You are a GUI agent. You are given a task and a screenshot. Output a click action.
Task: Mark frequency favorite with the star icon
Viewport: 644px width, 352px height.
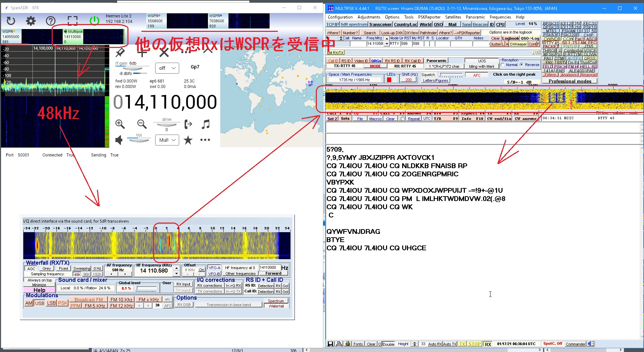[188, 140]
